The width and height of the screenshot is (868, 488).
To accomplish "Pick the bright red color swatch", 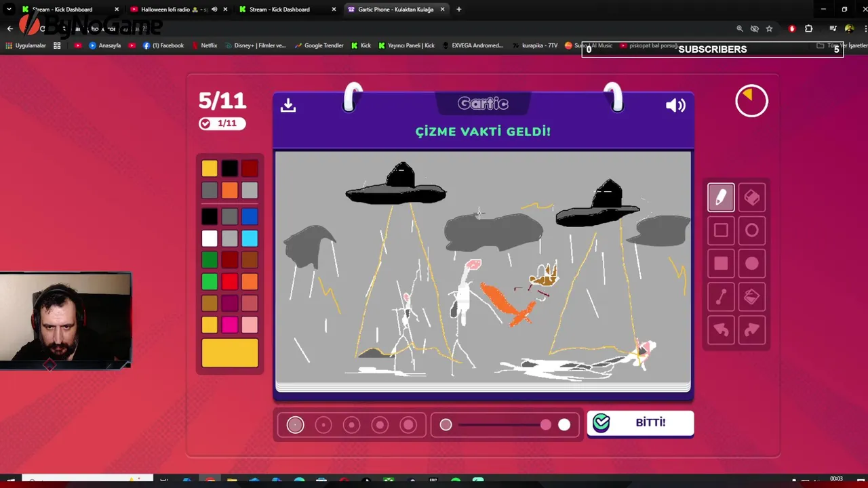I will (x=229, y=281).
